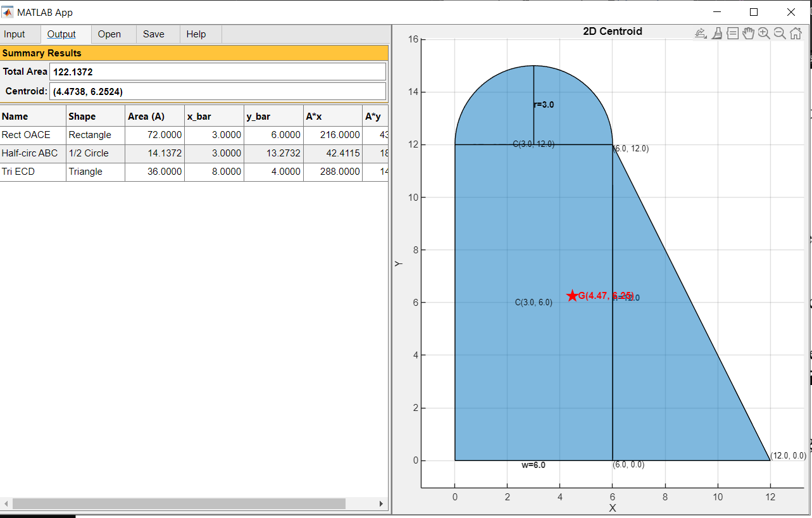Select the 'Half-circ ABC' name cell
Screen dimensions: 812x518
click(33, 153)
